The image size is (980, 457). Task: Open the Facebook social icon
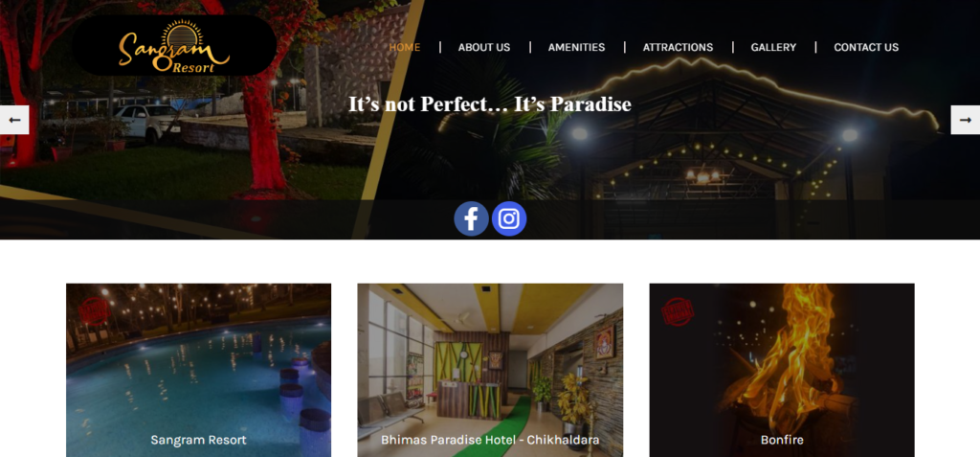[x=471, y=218]
